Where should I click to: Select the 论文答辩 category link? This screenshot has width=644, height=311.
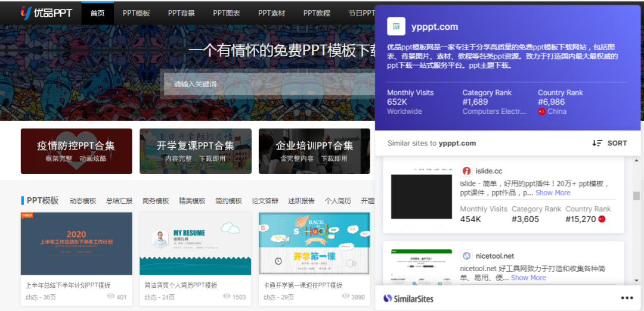pyautogui.click(x=265, y=201)
